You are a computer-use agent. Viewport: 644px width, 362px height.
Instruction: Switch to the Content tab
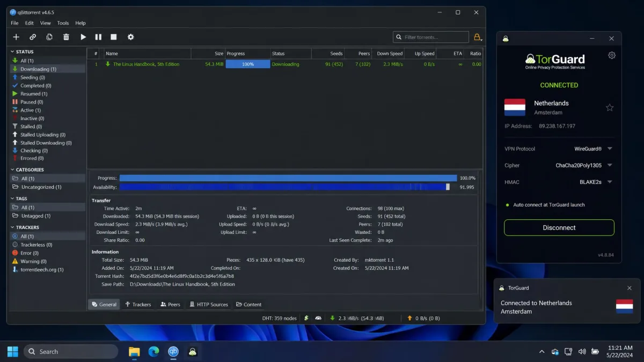(249, 305)
